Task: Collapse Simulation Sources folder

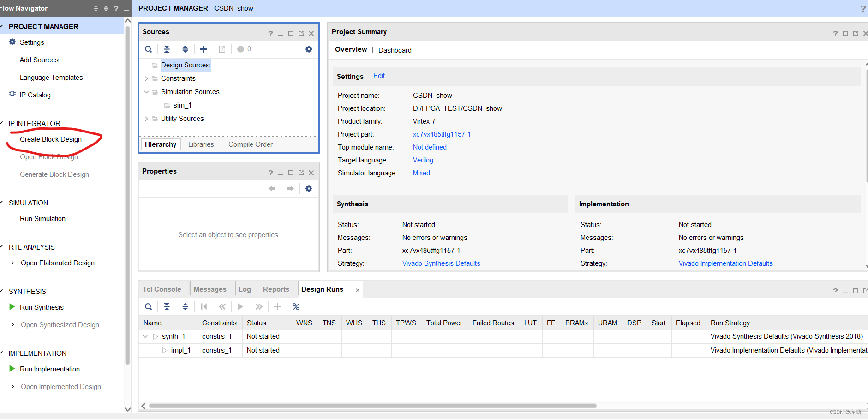Action: pyautogui.click(x=146, y=92)
